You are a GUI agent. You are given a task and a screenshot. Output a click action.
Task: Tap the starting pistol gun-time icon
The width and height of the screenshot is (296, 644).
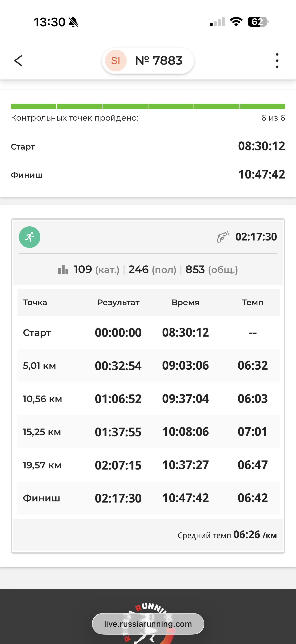pyautogui.click(x=223, y=237)
